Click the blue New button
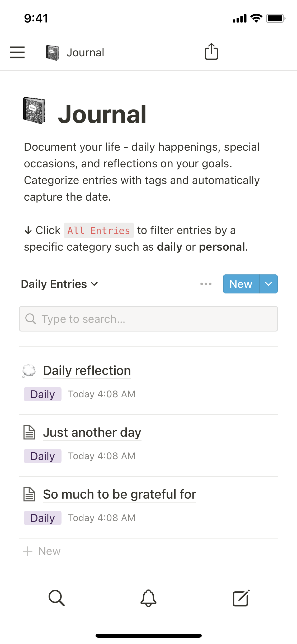This screenshot has width=297, height=644. click(241, 284)
